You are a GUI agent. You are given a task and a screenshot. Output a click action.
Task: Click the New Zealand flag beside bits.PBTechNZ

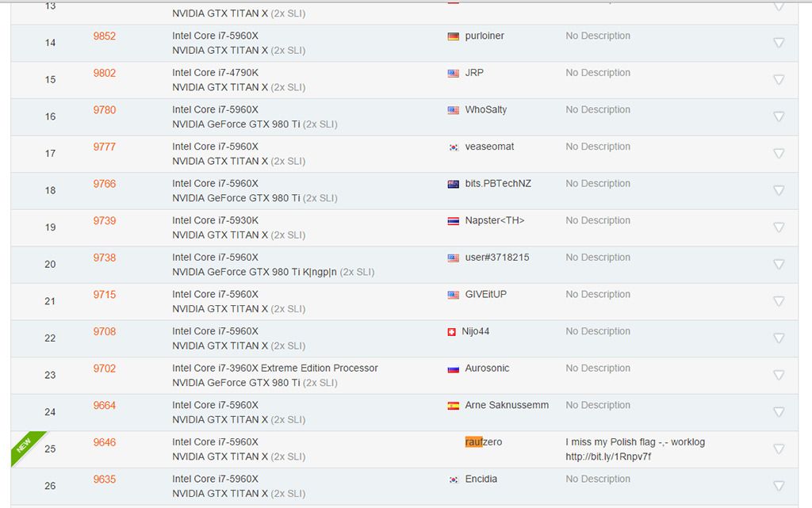(x=454, y=184)
